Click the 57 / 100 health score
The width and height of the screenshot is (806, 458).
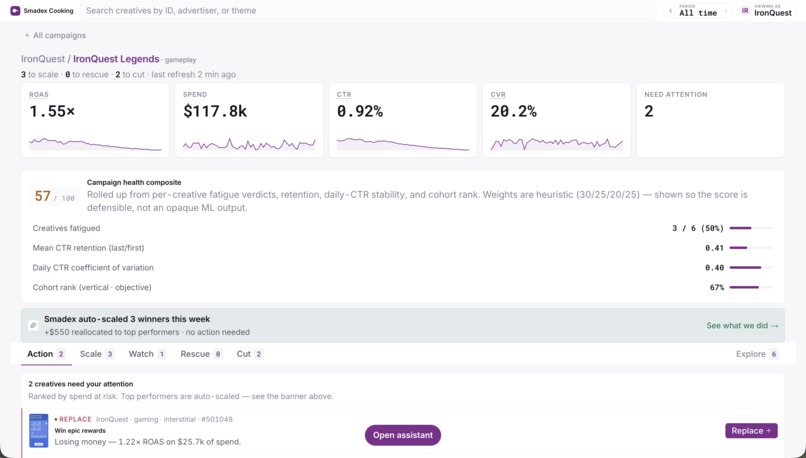[54, 196]
